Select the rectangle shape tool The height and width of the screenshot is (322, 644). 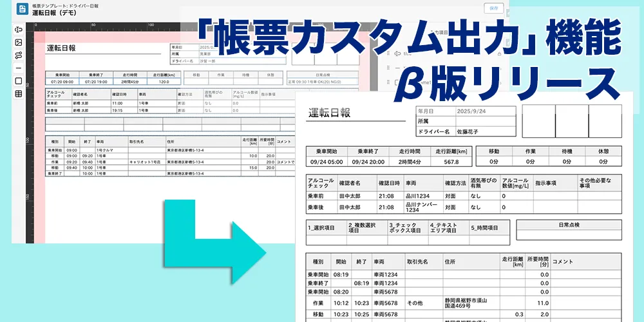(x=18, y=80)
